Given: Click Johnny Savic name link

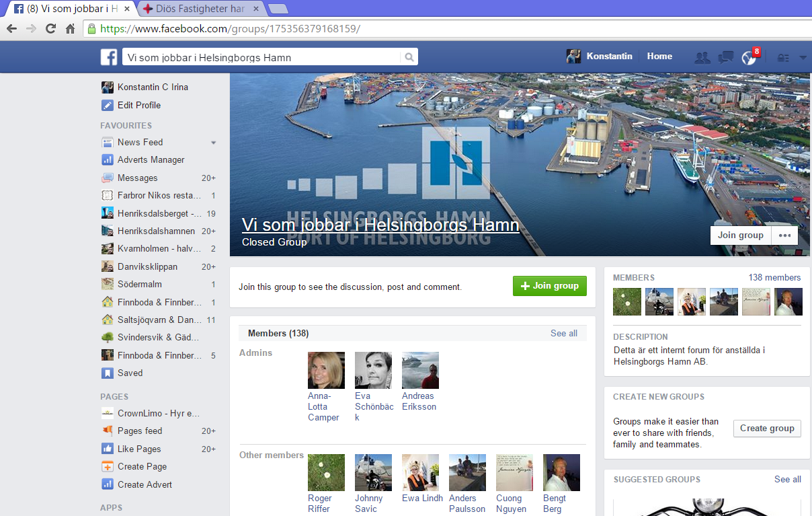Looking at the screenshot, I should [x=369, y=503].
